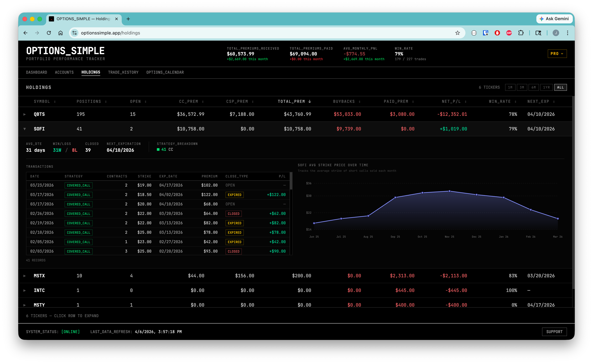Expand the QBTS holdings row
593x364 pixels.
[25, 114]
